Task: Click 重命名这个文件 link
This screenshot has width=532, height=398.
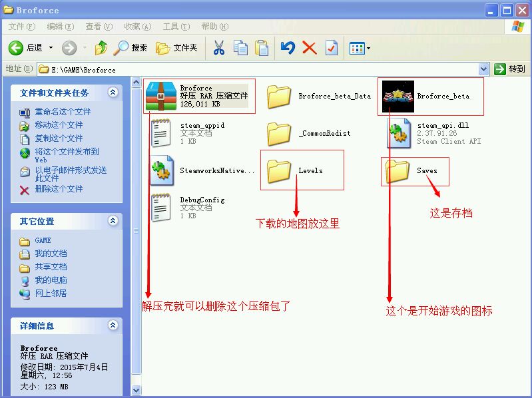Action: click(63, 112)
